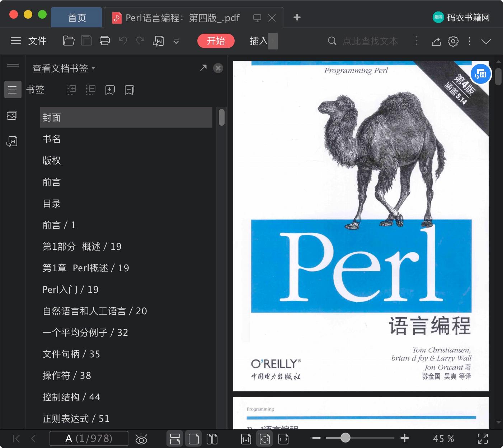Jump to 文件句柄 / 35 bookmark
This screenshot has width=503, height=448.
pyautogui.click(x=71, y=354)
